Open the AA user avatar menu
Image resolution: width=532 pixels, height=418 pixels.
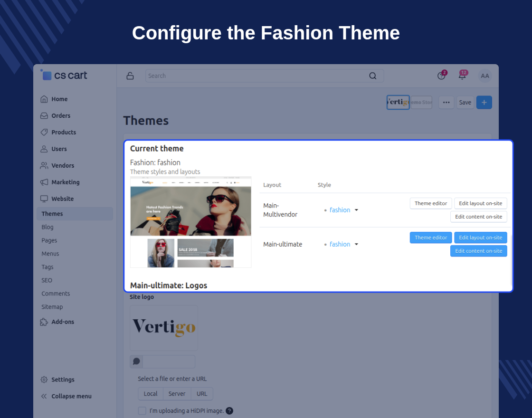[485, 76]
